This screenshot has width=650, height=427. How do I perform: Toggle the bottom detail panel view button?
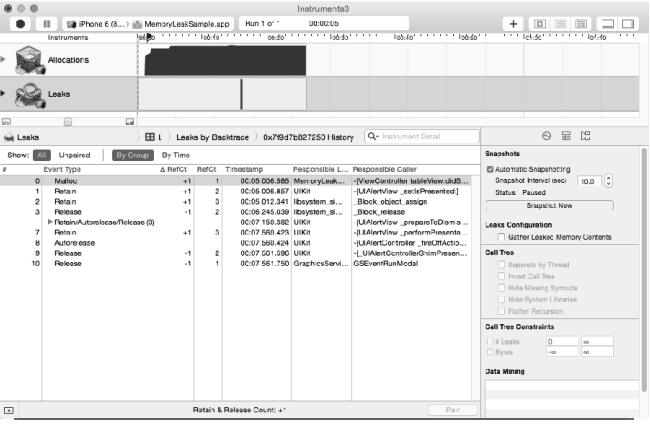point(607,22)
